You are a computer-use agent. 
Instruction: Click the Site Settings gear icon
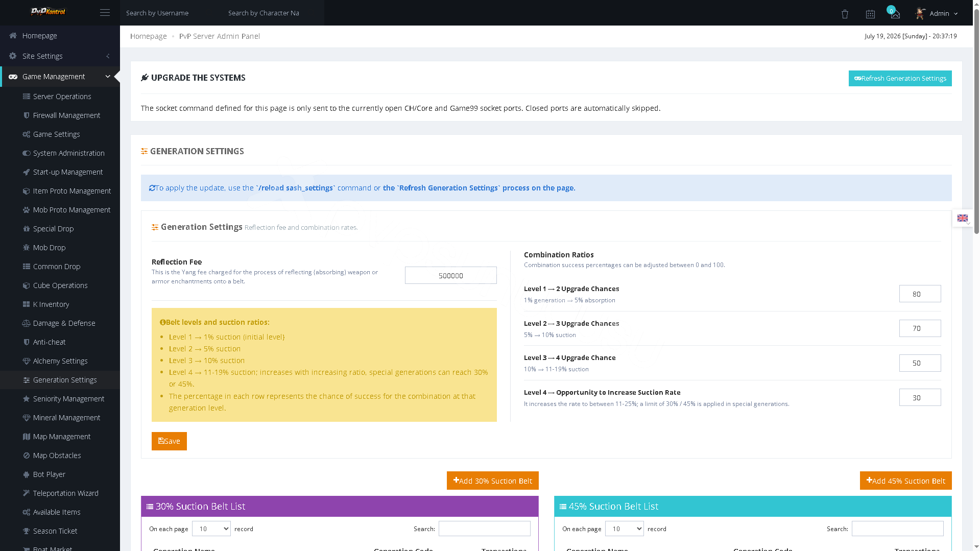tap(13, 56)
